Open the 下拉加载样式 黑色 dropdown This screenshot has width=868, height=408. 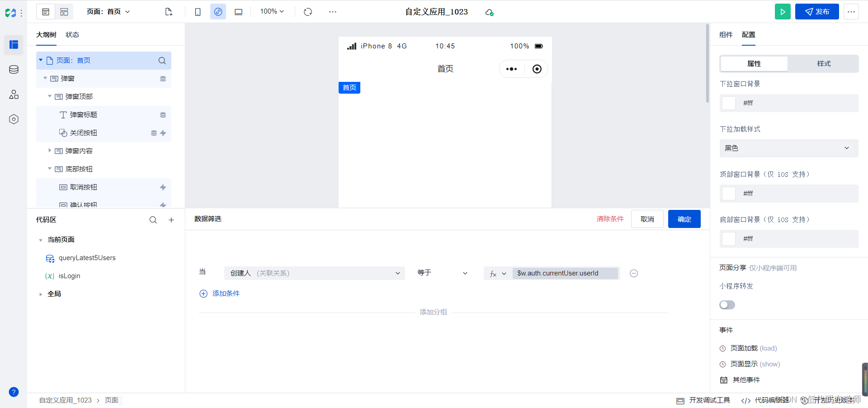pos(789,148)
